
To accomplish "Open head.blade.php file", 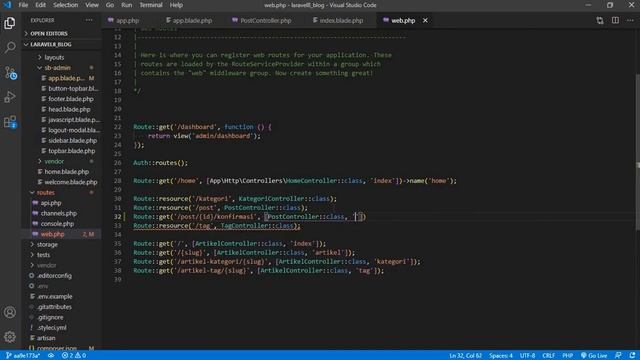I will (x=69, y=109).
